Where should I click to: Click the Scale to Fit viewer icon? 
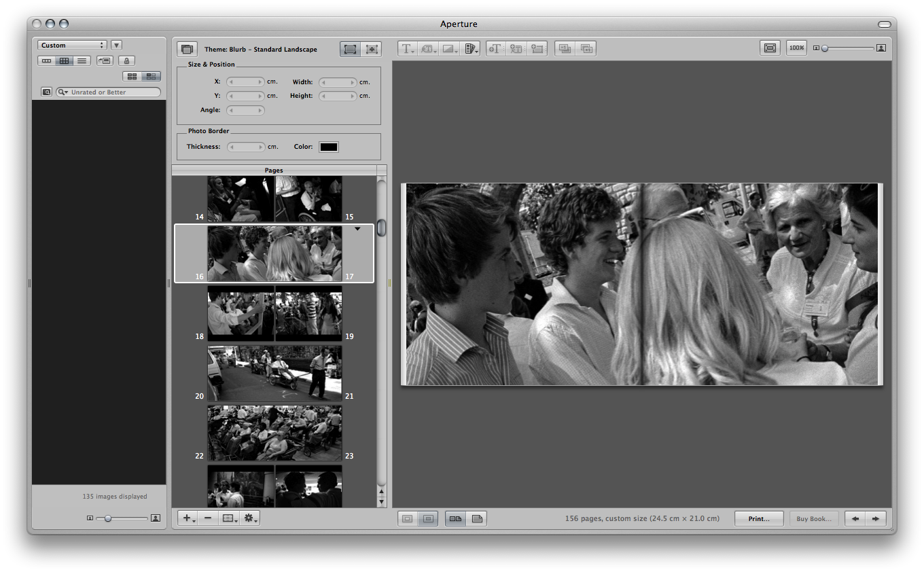770,48
